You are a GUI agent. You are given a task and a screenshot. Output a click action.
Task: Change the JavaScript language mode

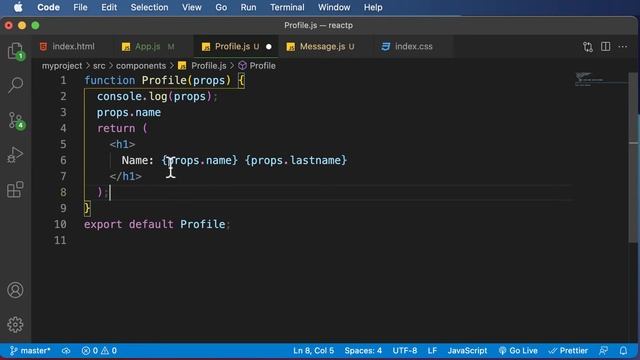pyautogui.click(x=467, y=351)
